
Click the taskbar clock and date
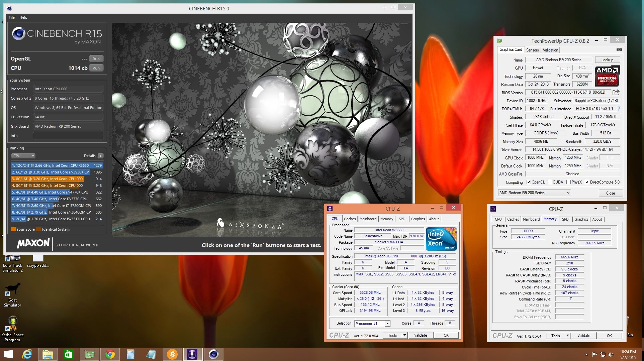point(628,355)
